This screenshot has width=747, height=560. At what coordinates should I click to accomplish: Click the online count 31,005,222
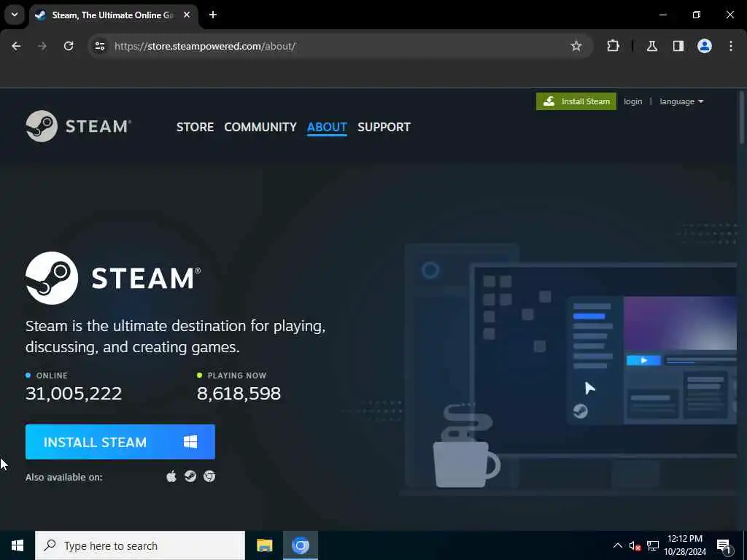click(74, 393)
